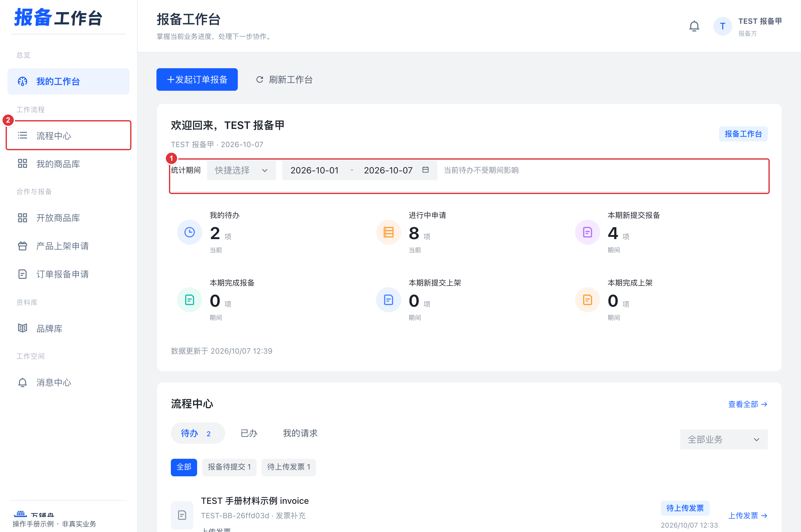Screen dimensions: 801x532
Task: Open 查看全部 link in 流程中心
Action: pos(748,404)
